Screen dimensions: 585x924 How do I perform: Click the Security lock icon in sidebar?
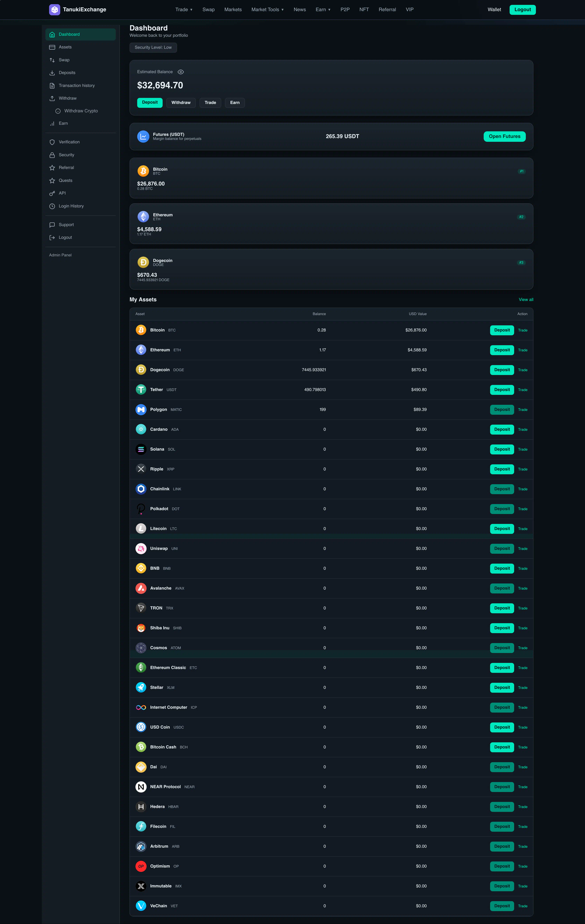(x=52, y=155)
